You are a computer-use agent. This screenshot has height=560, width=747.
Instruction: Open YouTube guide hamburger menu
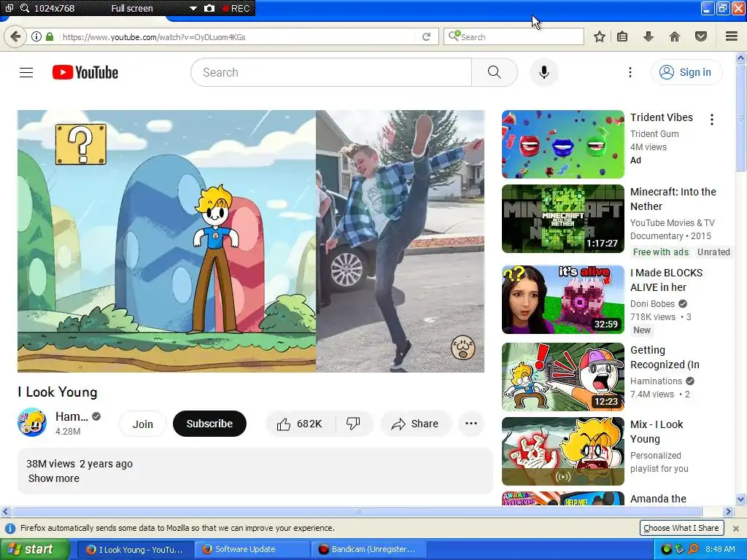26,72
